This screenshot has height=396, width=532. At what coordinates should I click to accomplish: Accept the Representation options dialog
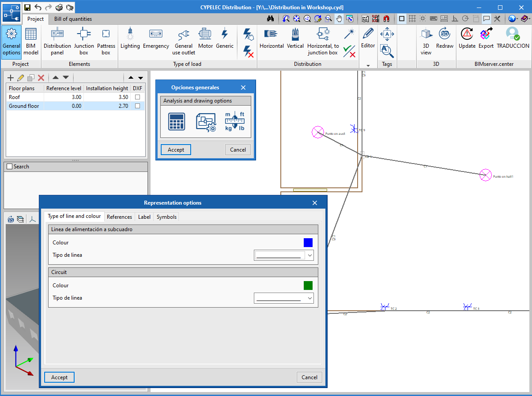point(59,377)
